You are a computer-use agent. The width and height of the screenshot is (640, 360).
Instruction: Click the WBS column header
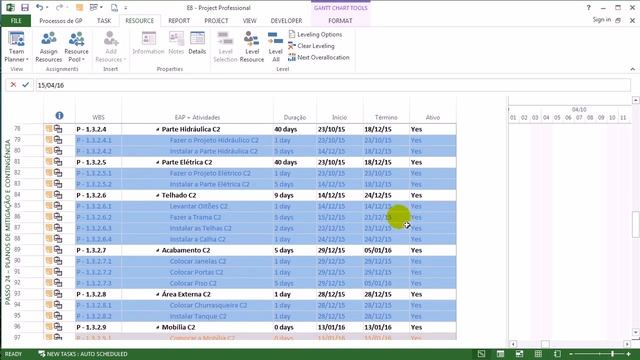tap(98, 117)
